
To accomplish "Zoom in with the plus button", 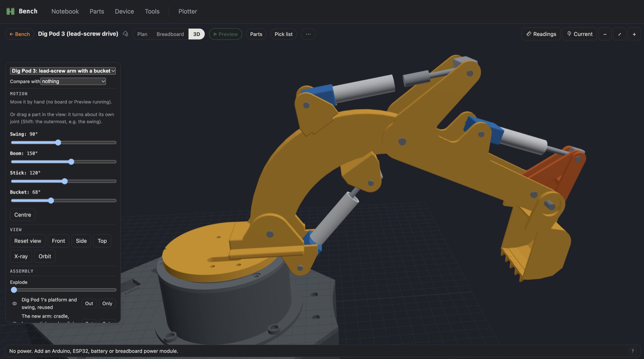I will 634,34.
